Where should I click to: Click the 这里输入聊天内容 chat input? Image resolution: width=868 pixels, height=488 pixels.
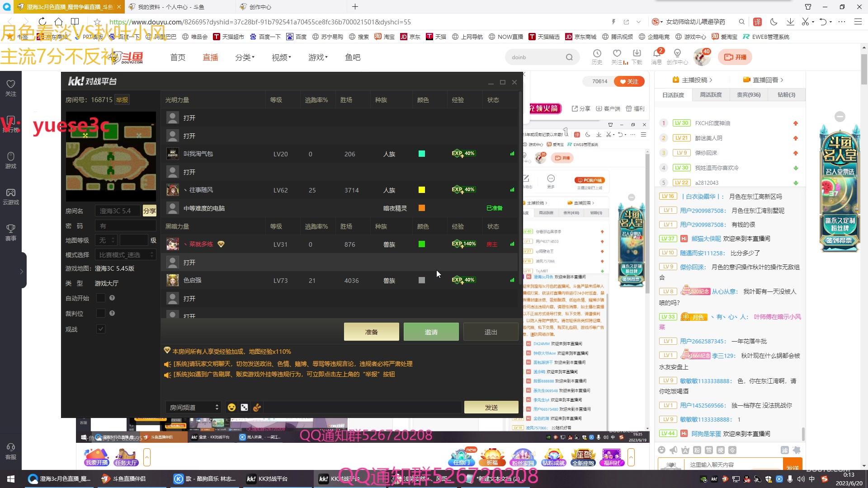point(734,465)
